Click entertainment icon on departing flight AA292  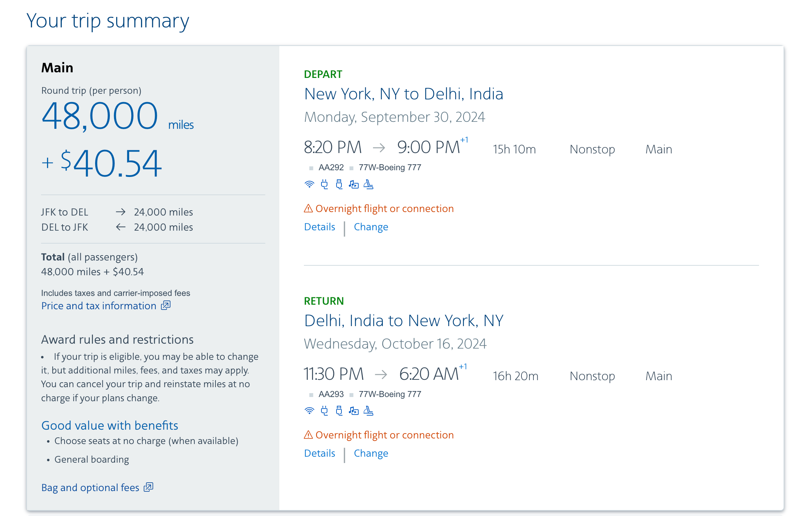pos(353,184)
